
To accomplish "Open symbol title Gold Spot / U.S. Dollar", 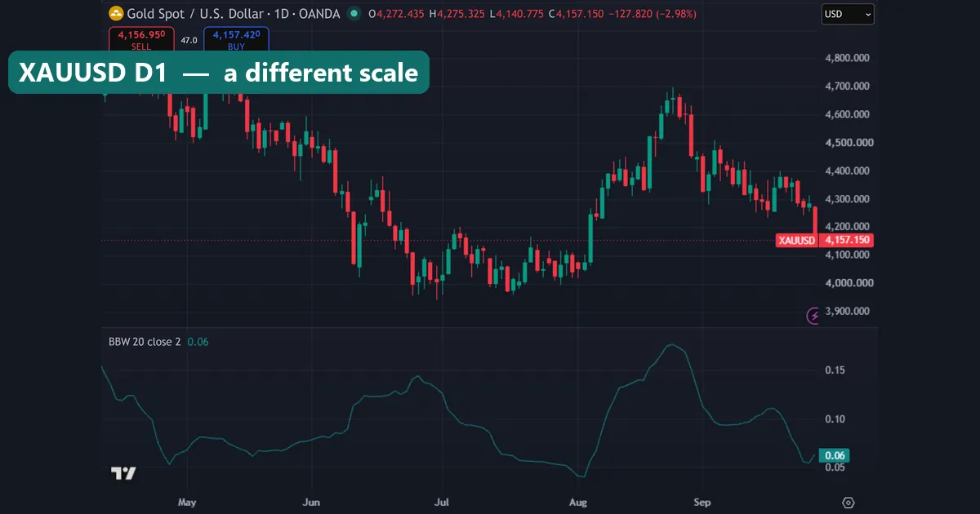I will [x=232, y=14].
